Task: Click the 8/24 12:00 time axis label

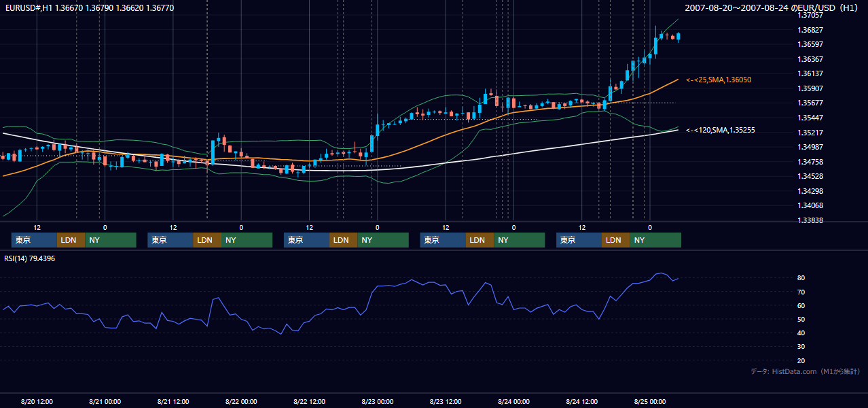Action: (x=582, y=401)
